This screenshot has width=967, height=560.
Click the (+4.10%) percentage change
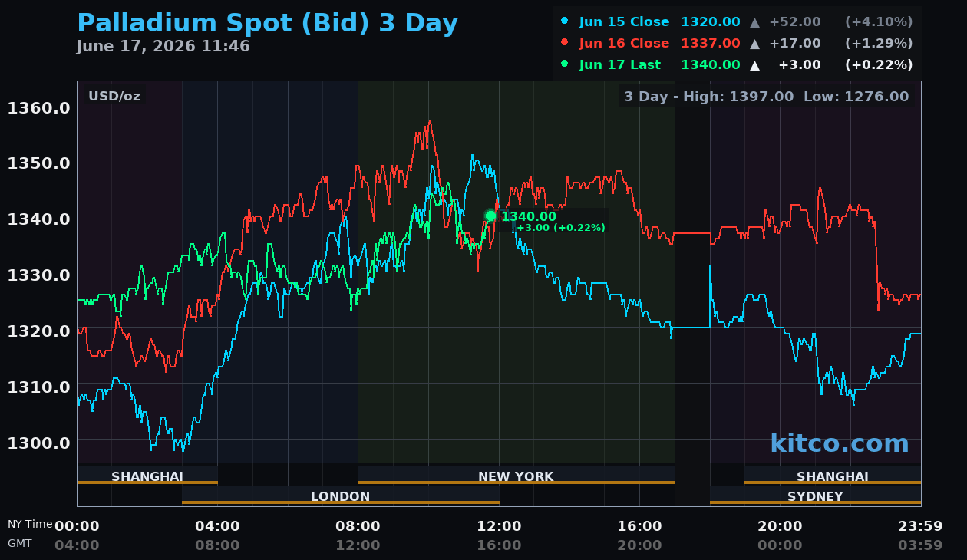point(879,21)
